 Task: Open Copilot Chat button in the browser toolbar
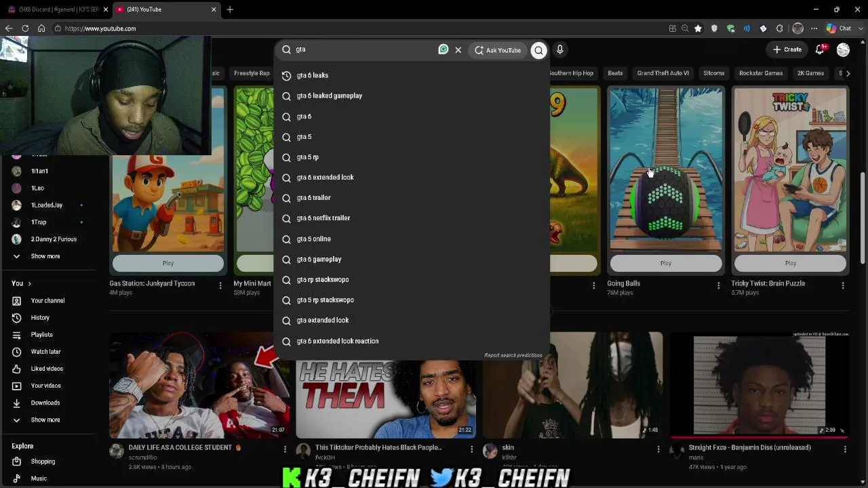[x=838, y=28]
